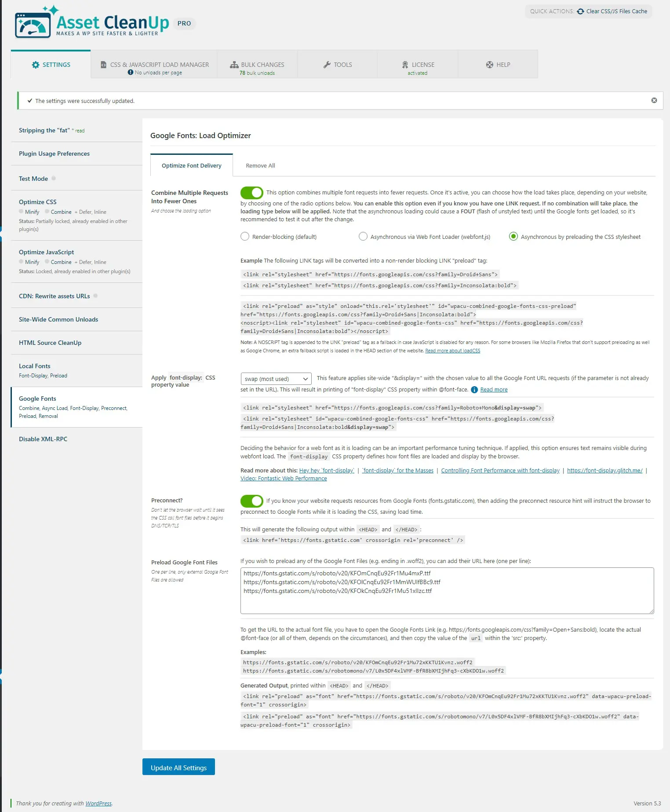Click Optimize CSS Combine status indicator

(47, 211)
